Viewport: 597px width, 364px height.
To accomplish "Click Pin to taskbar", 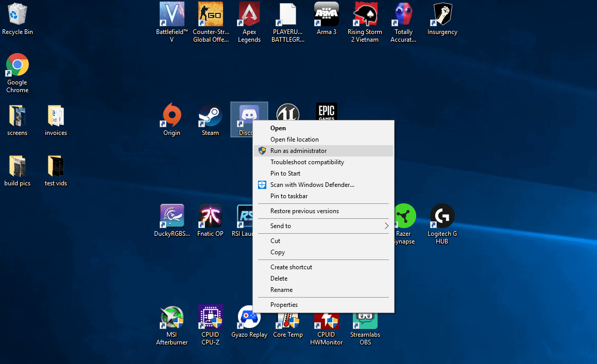I will coord(323,196).
